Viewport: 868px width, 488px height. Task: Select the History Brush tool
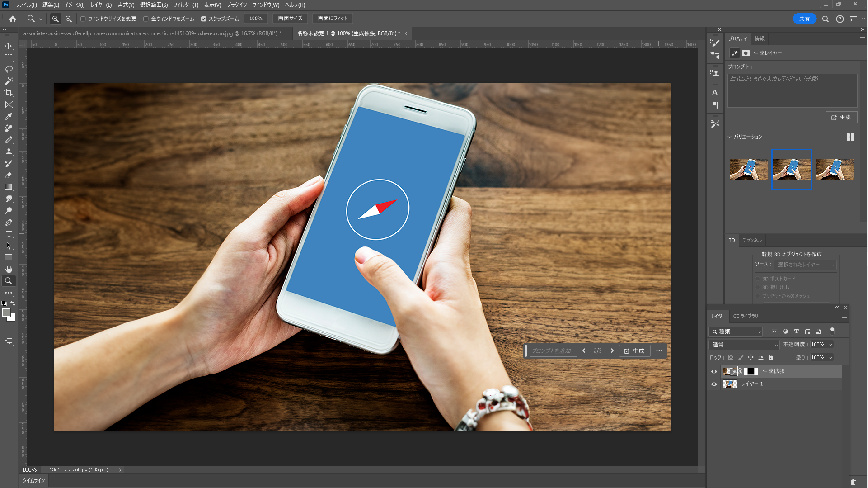click(9, 163)
